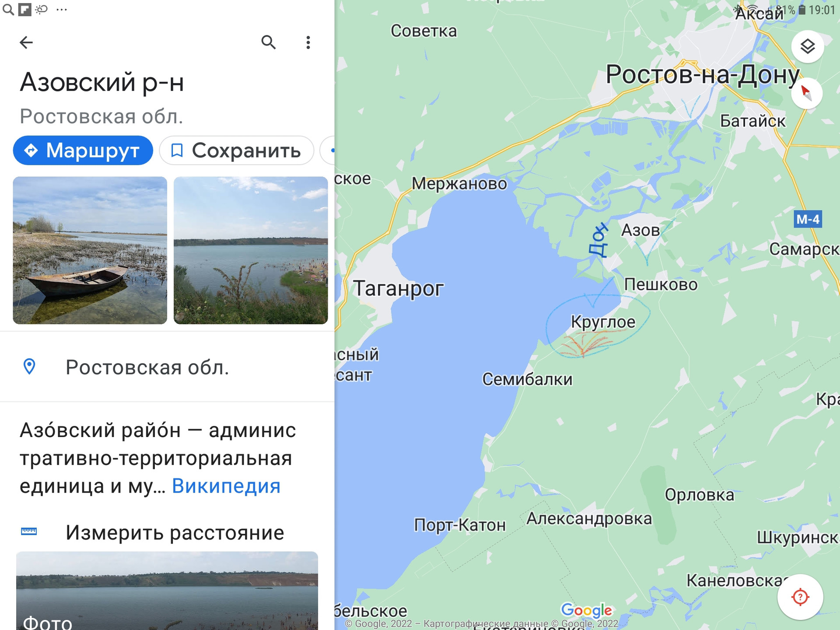Tap the blue location pin icon
Screen dimensions: 840x630
[29, 367]
